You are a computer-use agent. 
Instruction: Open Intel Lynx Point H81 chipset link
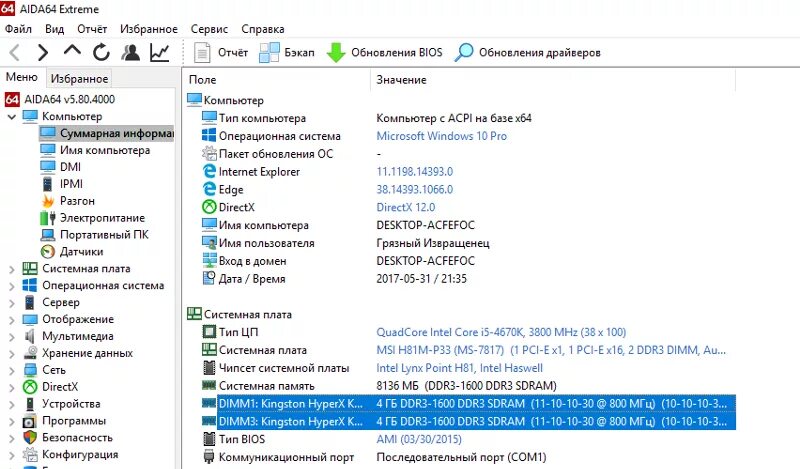459,368
